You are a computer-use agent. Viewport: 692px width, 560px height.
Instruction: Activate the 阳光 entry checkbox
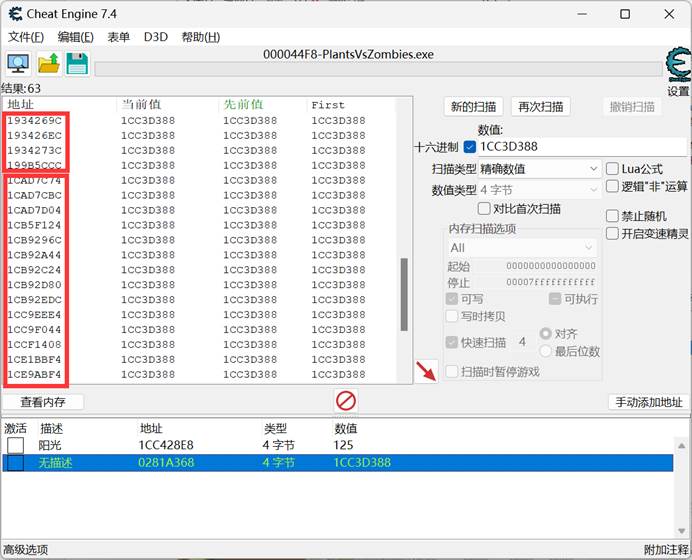(15, 445)
